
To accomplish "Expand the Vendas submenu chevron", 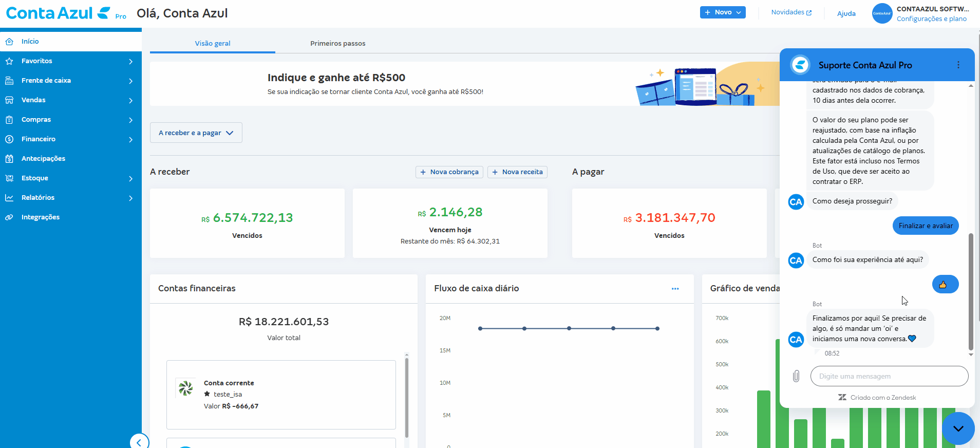I will tap(131, 101).
